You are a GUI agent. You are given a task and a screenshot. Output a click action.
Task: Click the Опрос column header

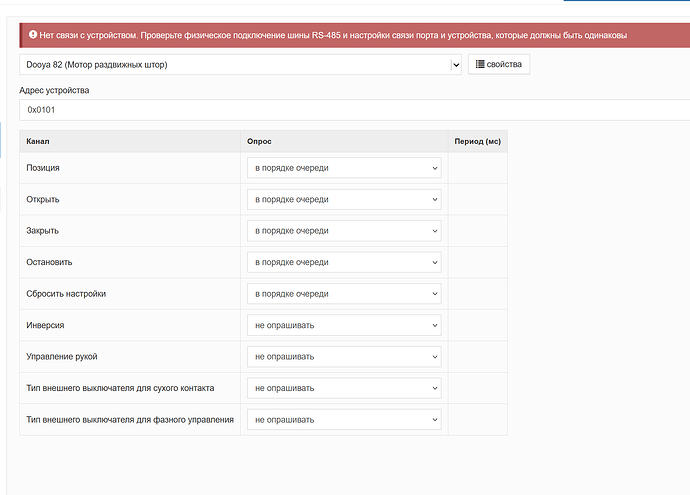pyautogui.click(x=259, y=142)
